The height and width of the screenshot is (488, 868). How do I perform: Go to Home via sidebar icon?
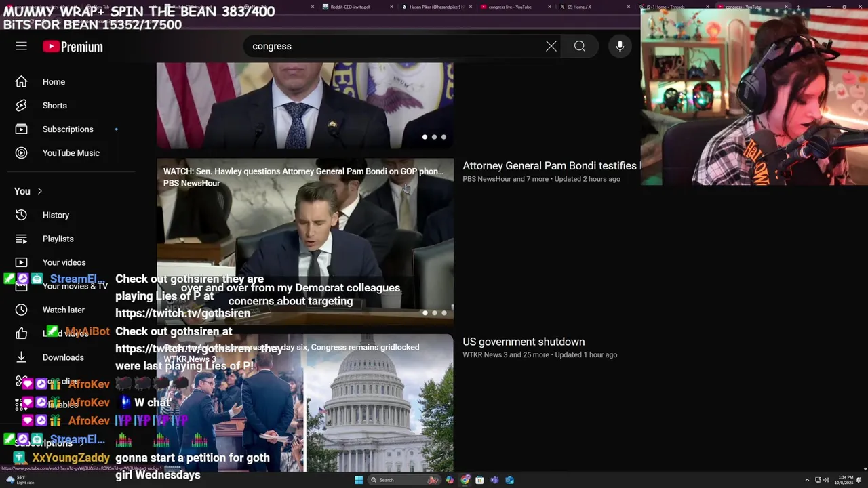click(22, 82)
